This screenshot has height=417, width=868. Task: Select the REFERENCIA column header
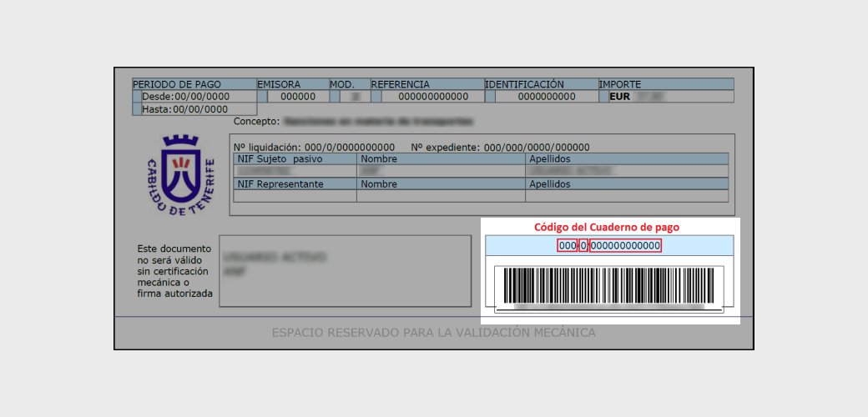point(427,84)
